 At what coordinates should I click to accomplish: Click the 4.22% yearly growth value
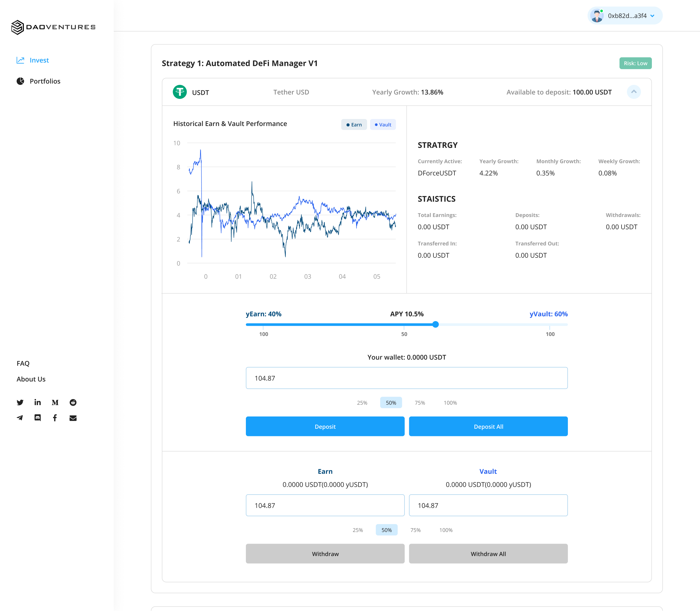coord(488,173)
